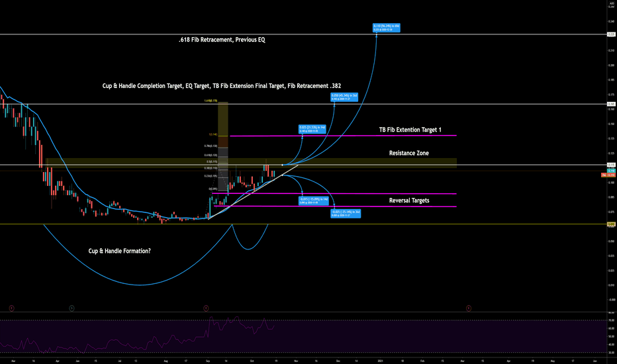Select the 'Resistance Zone' text label
This screenshot has width=617, height=364.
(x=409, y=153)
